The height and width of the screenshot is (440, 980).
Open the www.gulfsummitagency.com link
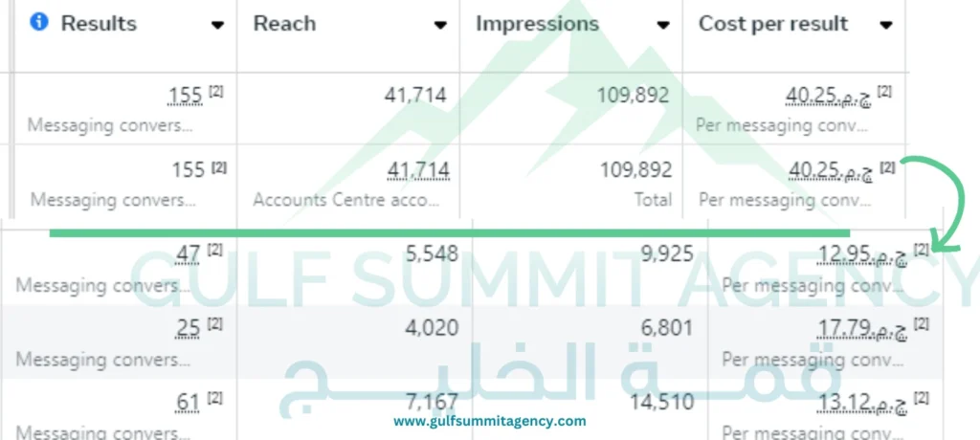489,421
